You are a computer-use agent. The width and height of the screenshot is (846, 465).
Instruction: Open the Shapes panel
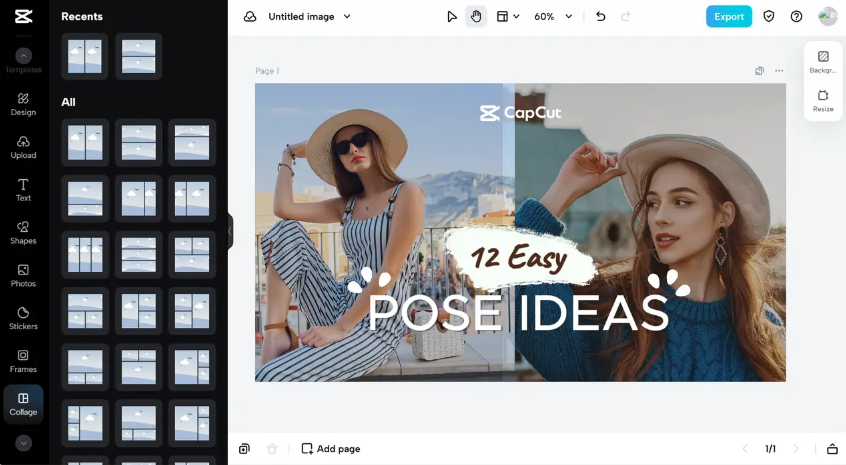tap(23, 232)
